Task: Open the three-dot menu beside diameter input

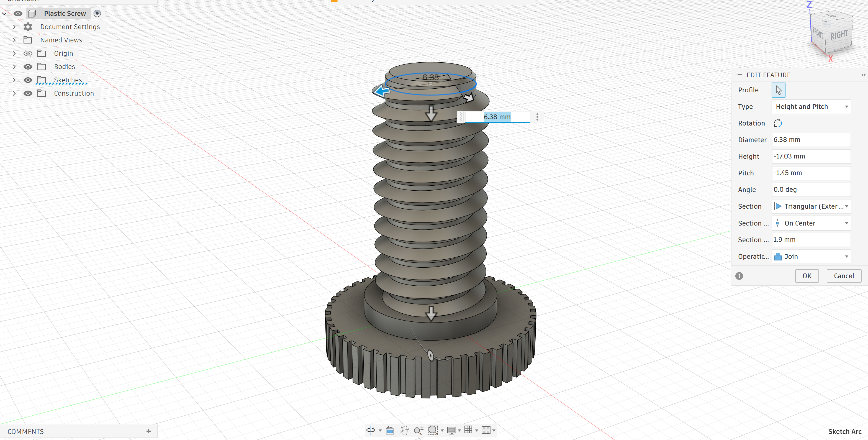Action: (537, 117)
